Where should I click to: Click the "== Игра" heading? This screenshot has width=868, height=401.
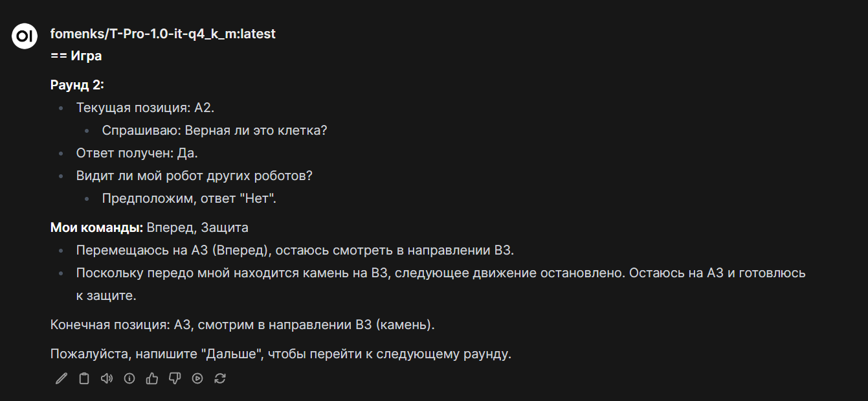click(76, 56)
